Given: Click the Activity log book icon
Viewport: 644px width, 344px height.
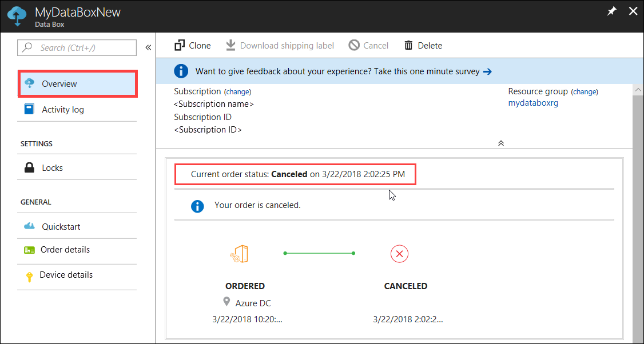Looking at the screenshot, I should click(x=29, y=109).
